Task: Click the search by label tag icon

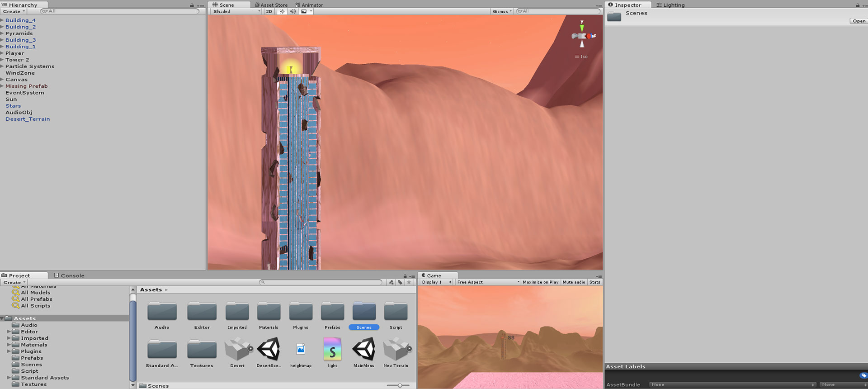Action: [400, 282]
